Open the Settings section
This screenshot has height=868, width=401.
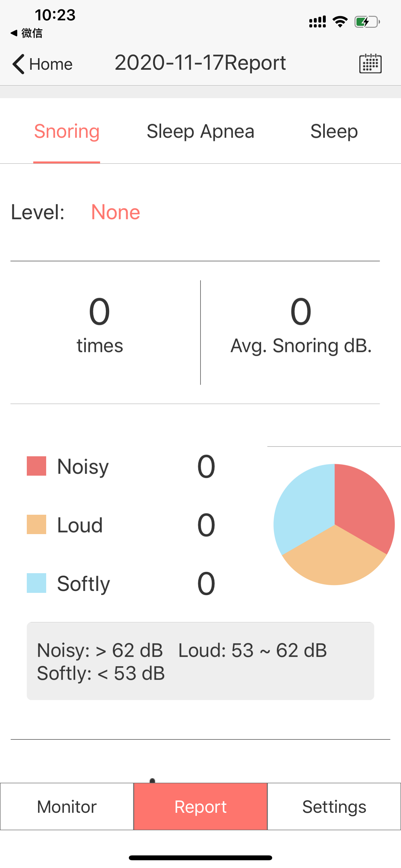[334, 807]
